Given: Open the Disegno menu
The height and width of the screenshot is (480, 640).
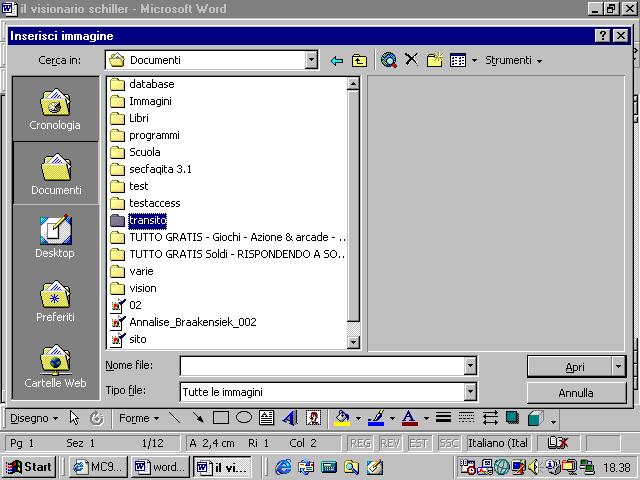Looking at the screenshot, I should [34, 418].
